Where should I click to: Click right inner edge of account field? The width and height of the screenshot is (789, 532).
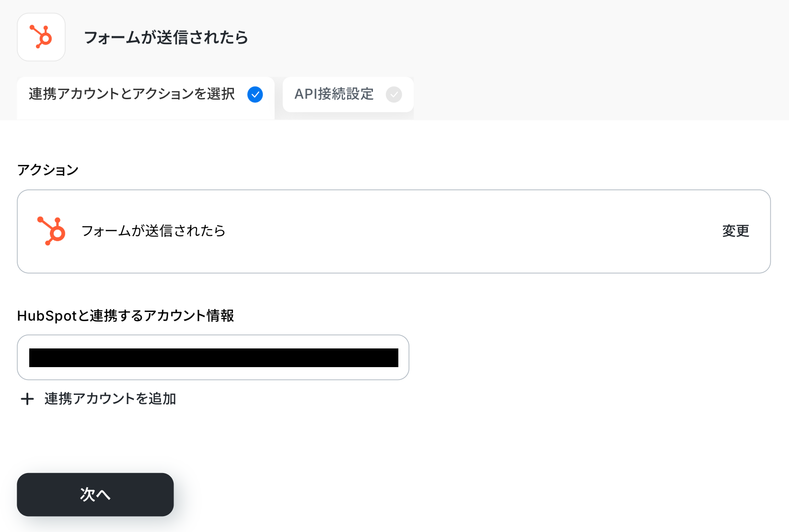pos(404,358)
